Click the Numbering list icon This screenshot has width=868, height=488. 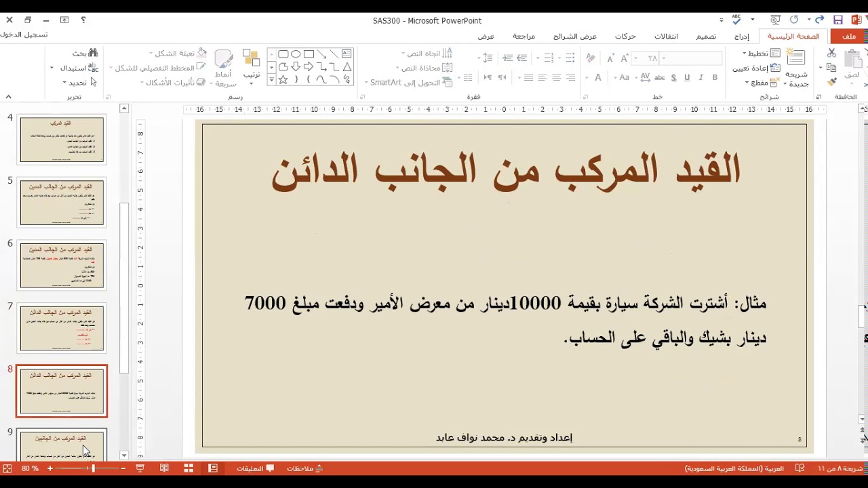click(551, 58)
